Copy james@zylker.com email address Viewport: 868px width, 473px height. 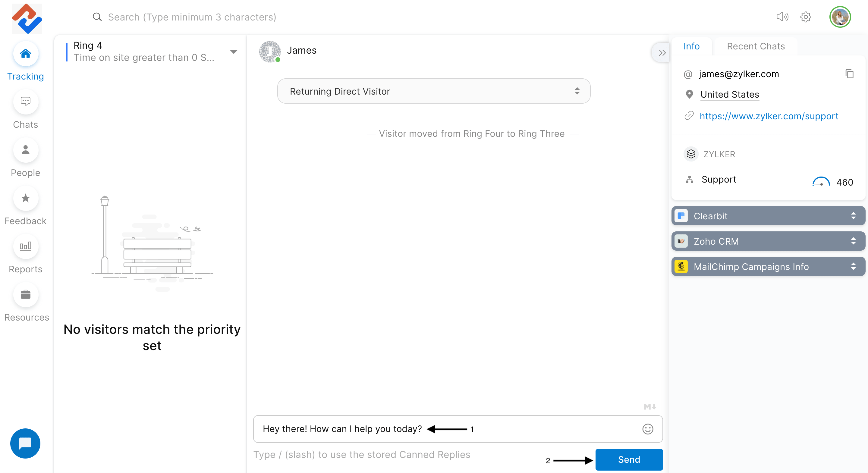coord(849,74)
